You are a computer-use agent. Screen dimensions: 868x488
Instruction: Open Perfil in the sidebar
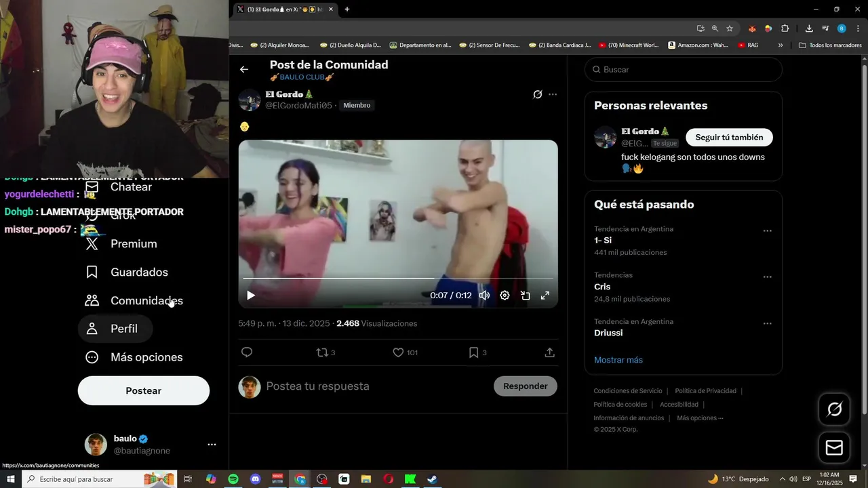115,329
